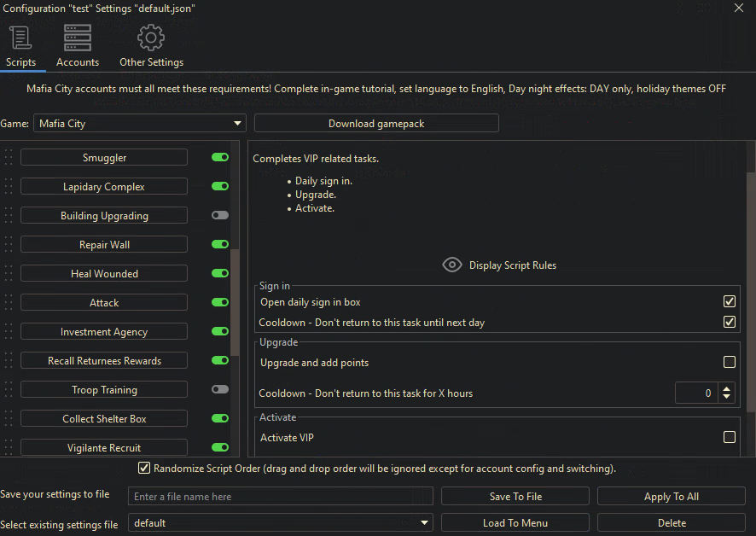The image size is (756, 536).
Task: Open the Scripts scroll icon tab
Action: pos(20,38)
